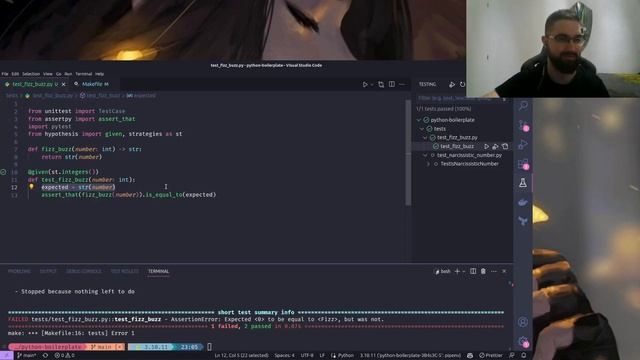Select the Testing beaker icon
Viewport: 640px width, 360px height.
pos(523,183)
